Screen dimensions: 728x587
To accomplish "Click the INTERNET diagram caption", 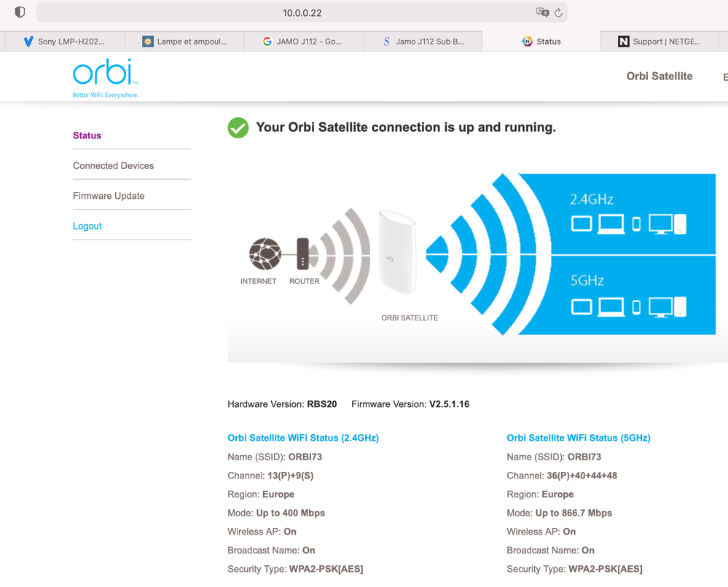I will click(258, 281).
